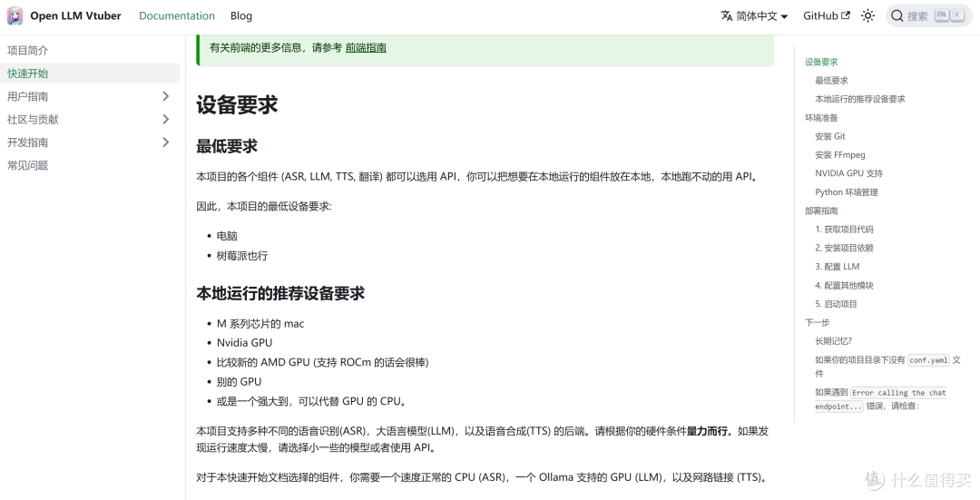Select 常见问题 in the sidebar
Viewport: 980px width, 500px height.
(27, 165)
